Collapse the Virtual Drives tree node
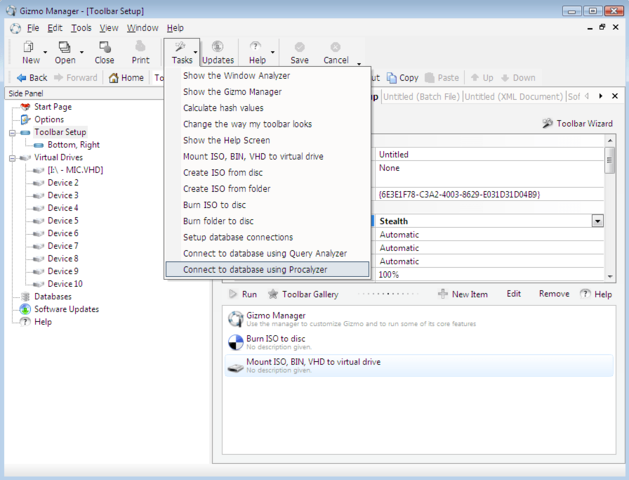This screenshot has height=480, width=629. [x=12, y=158]
